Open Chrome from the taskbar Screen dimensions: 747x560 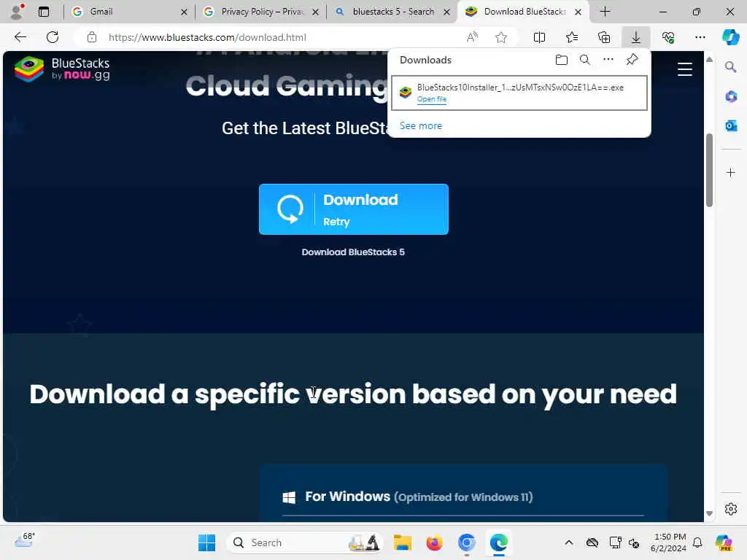(x=466, y=542)
